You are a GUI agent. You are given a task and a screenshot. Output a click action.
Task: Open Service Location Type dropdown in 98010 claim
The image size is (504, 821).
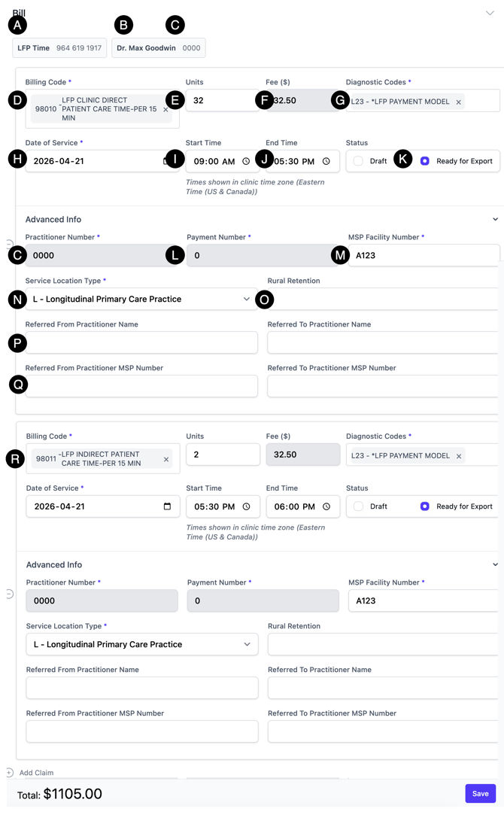tap(141, 299)
